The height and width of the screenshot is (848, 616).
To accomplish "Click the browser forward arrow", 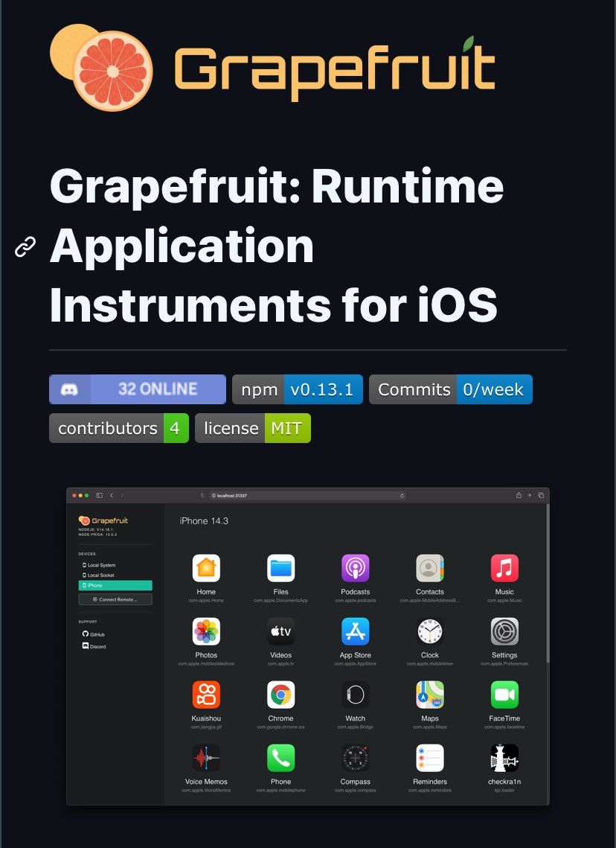I will pyautogui.click(x=122, y=495).
